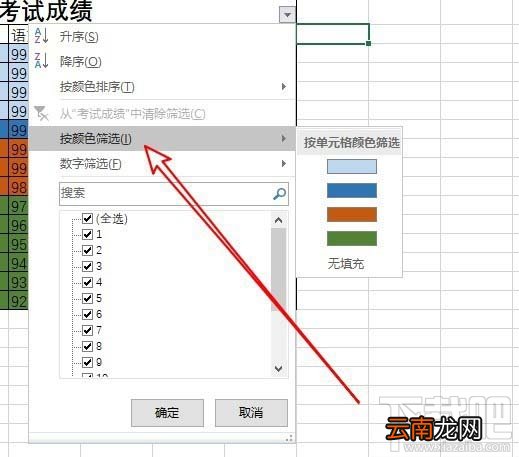The width and height of the screenshot is (519, 457).
Task: Click the 取消 button
Action: 251,413
